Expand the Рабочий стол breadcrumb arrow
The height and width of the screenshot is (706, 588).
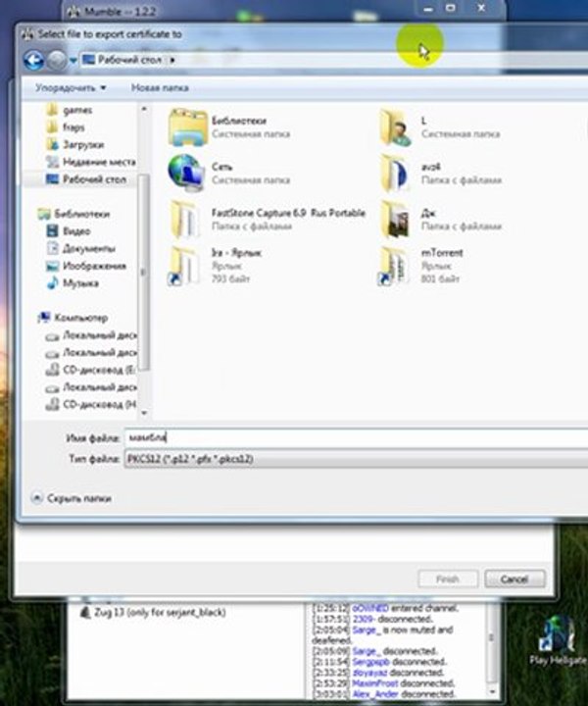pos(172,60)
